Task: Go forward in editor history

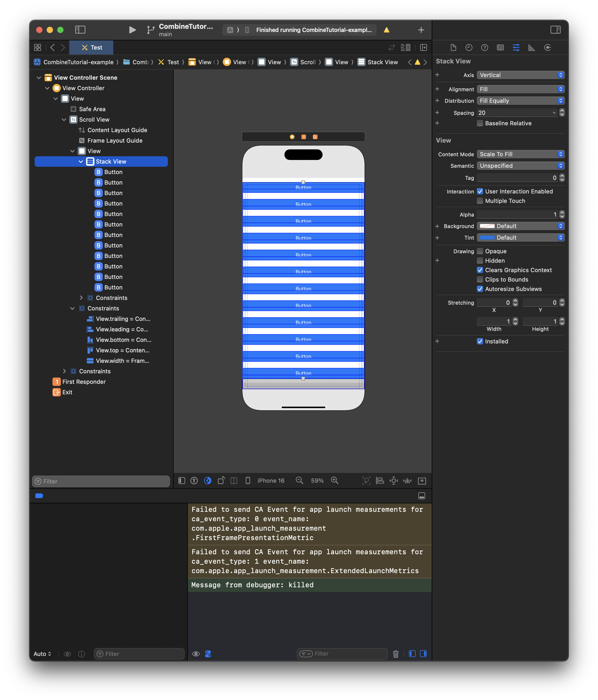Action: [x=63, y=48]
